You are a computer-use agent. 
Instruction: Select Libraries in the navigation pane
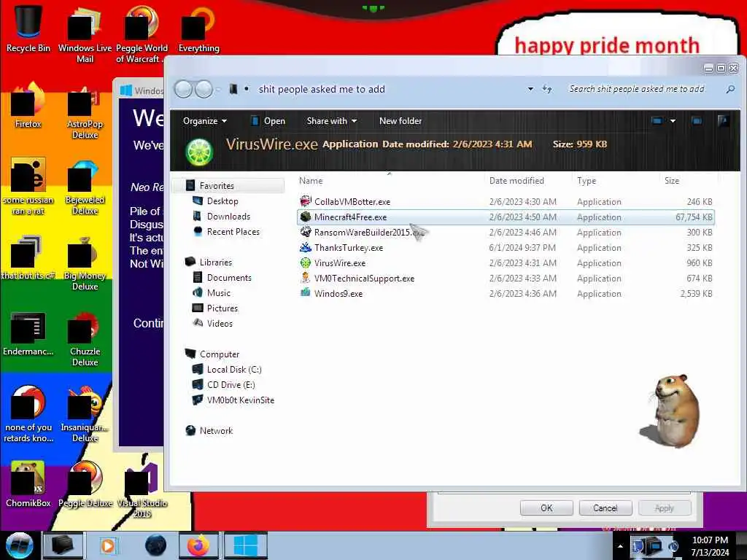click(x=215, y=262)
